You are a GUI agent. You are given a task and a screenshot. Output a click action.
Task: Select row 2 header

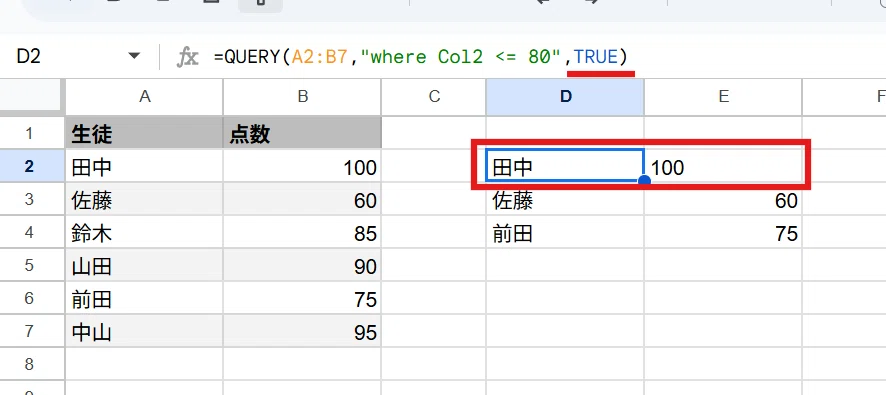point(29,166)
